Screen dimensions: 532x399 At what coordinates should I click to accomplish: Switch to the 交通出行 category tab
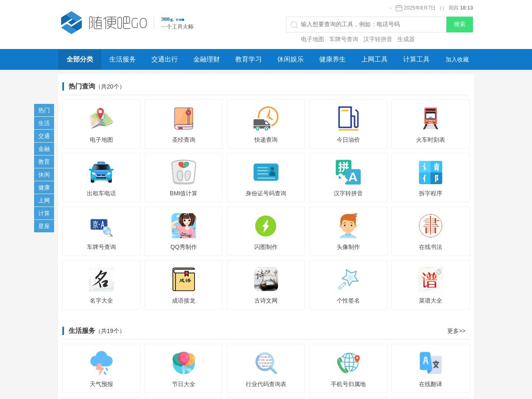164,59
